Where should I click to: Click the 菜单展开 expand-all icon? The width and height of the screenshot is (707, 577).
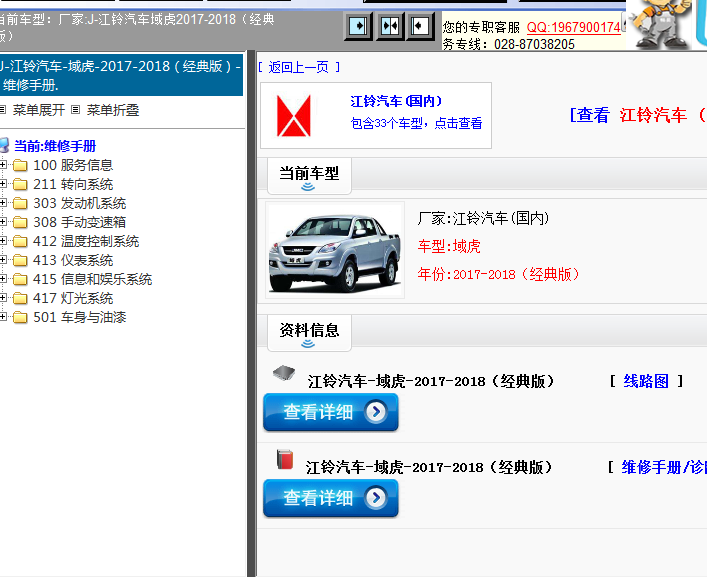(3, 110)
